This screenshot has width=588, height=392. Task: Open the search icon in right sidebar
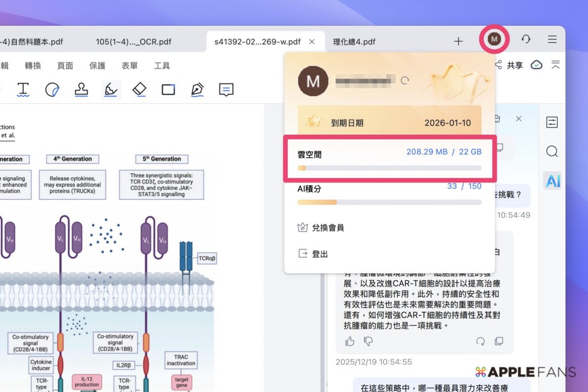coord(552,152)
